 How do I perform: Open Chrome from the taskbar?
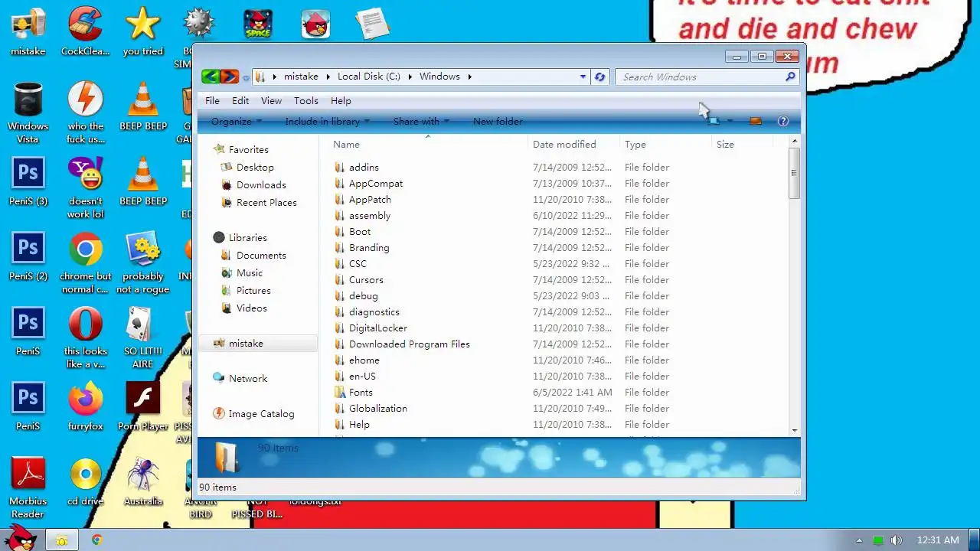coord(96,540)
